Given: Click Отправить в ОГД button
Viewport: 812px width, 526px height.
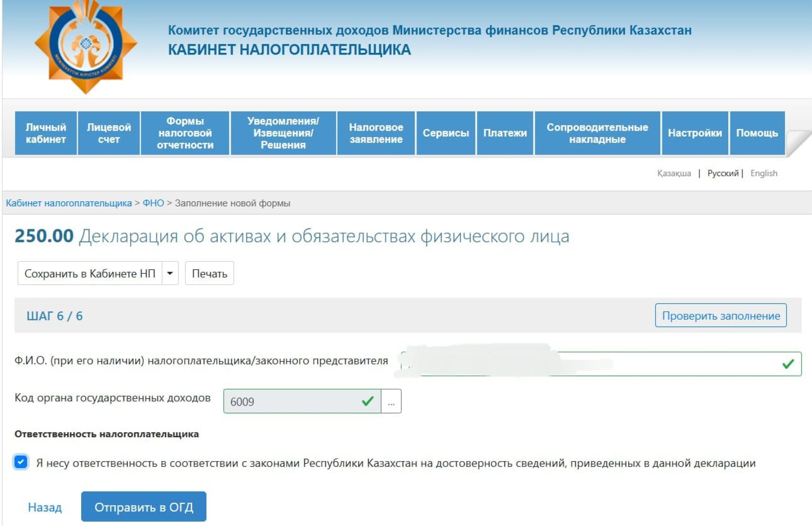Looking at the screenshot, I should point(144,507).
